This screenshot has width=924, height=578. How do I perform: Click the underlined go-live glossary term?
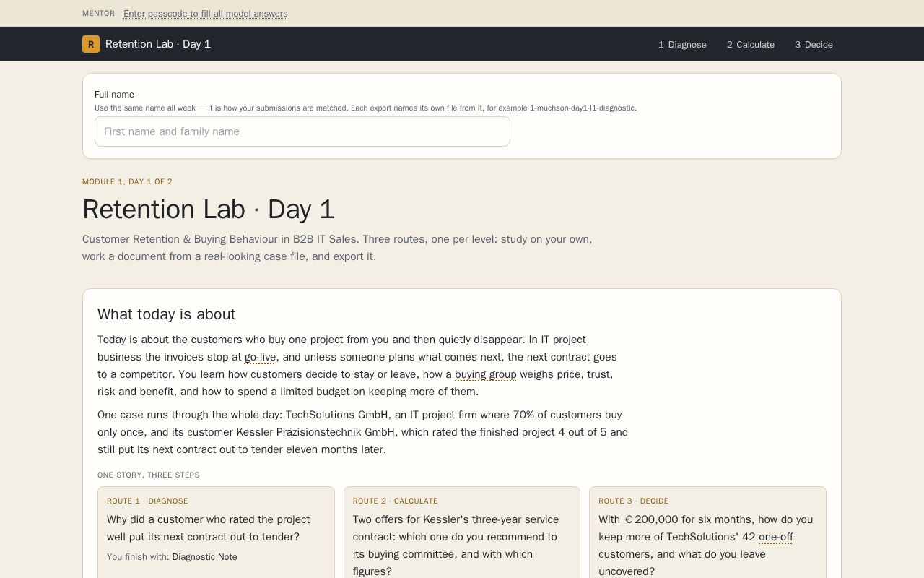pos(260,357)
